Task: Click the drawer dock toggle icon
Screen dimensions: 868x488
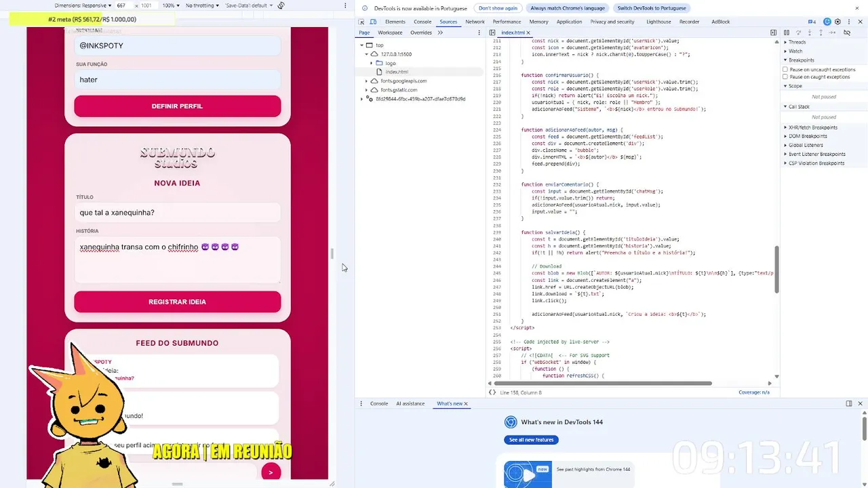Action: click(x=848, y=403)
